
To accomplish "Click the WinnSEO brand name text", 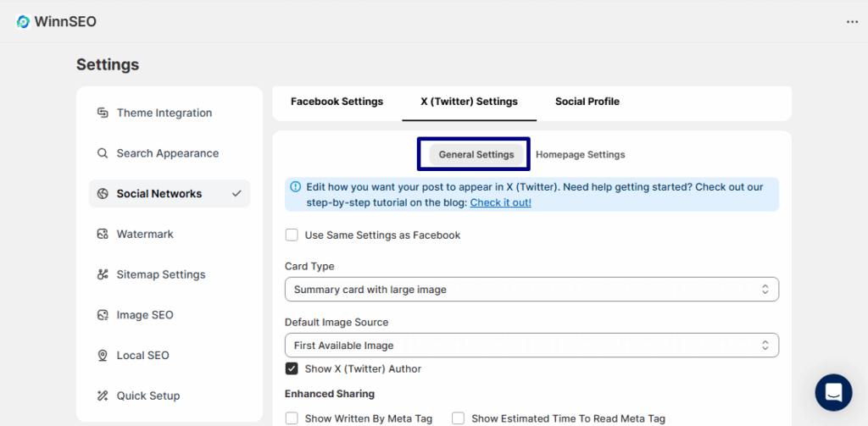I will point(65,22).
